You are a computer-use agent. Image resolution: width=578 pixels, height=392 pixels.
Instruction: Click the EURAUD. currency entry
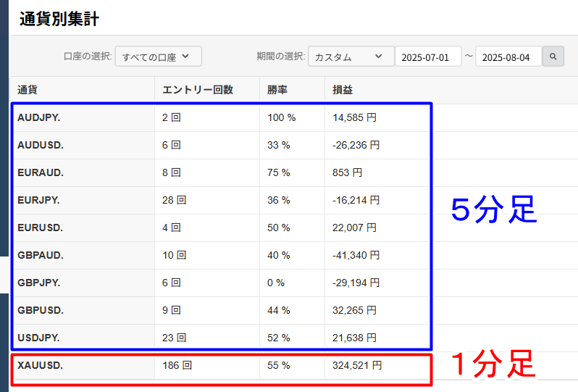[40, 172]
